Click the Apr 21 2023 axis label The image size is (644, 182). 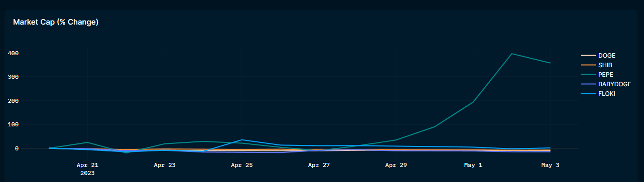[87, 168]
